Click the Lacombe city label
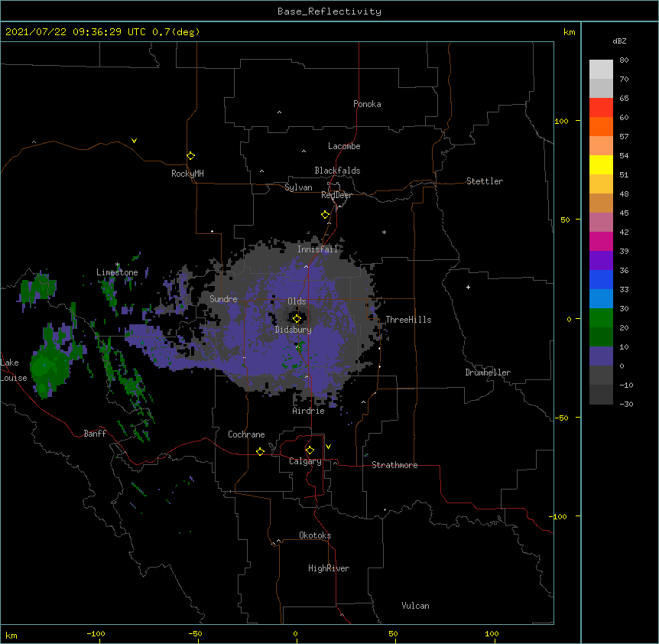The image size is (659, 644). click(344, 146)
